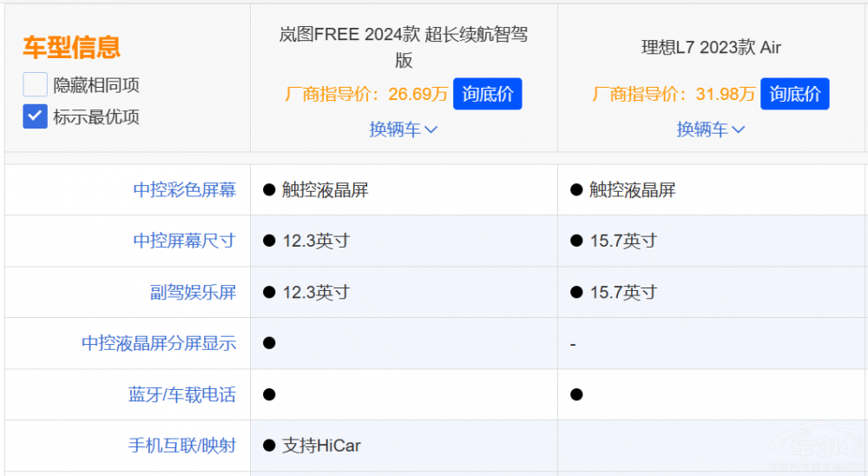Click the 手机互联/映射 parameter label
Image resolution: width=868 pixels, height=476 pixels.
[x=182, y=446]
